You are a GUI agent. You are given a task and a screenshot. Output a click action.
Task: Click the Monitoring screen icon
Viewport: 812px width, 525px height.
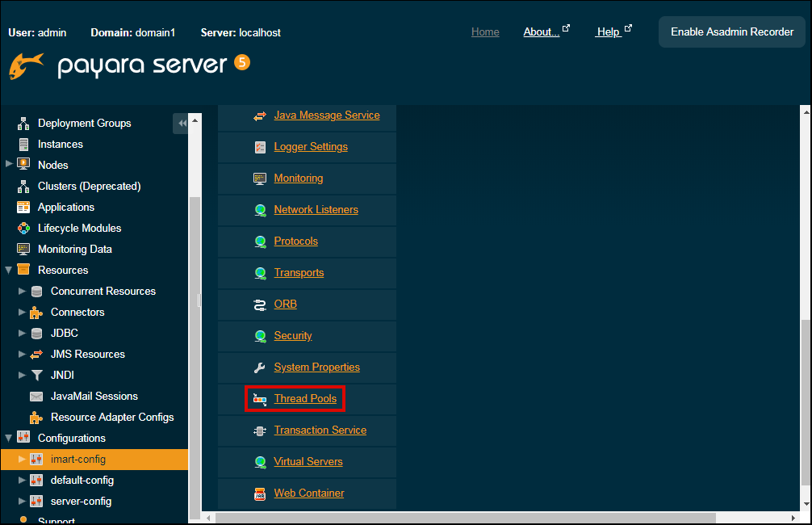tap(260, 178)
